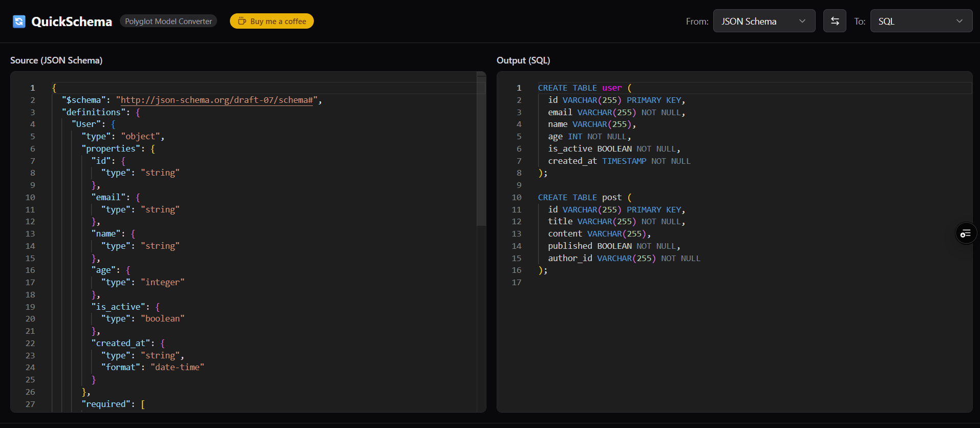This screenshot has width=980, height=428.
Task: Click the Output (SQL) heading
Action: coord(523,60)
